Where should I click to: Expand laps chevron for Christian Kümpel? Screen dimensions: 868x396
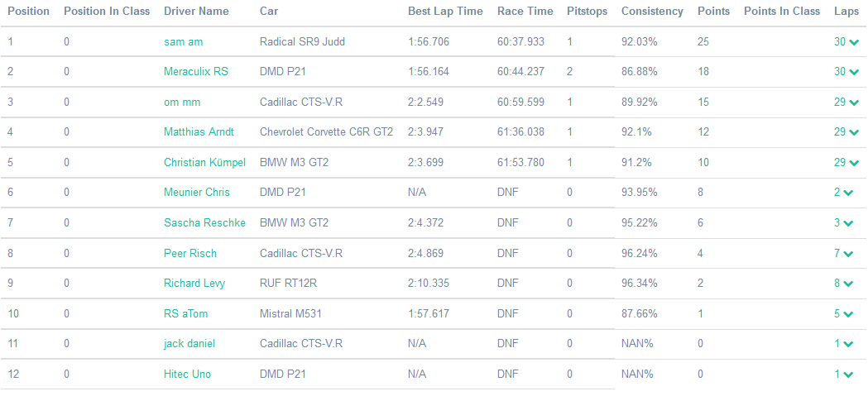[853, 163]
